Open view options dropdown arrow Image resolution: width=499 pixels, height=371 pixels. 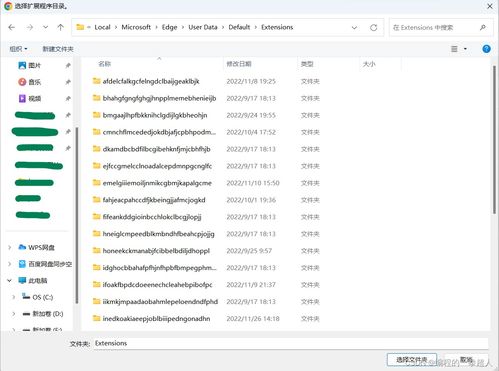(x=465, y=49)
